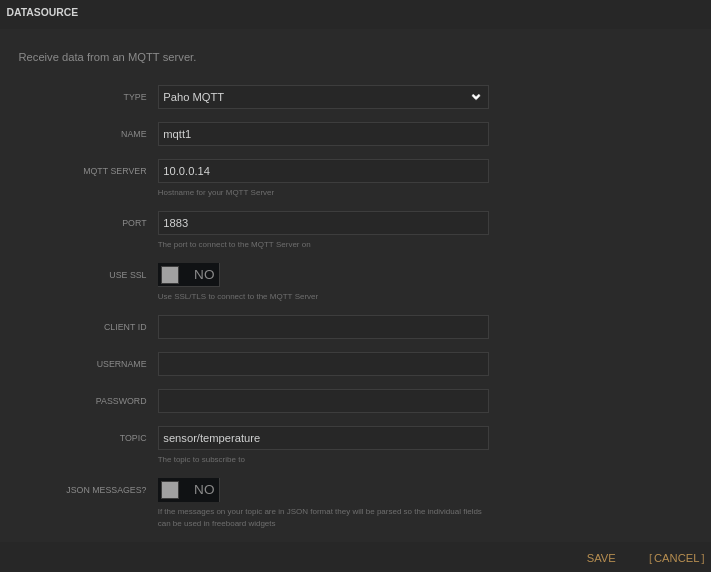Click the USE SSL label text
711x572 pixels.
coord(127,275)
